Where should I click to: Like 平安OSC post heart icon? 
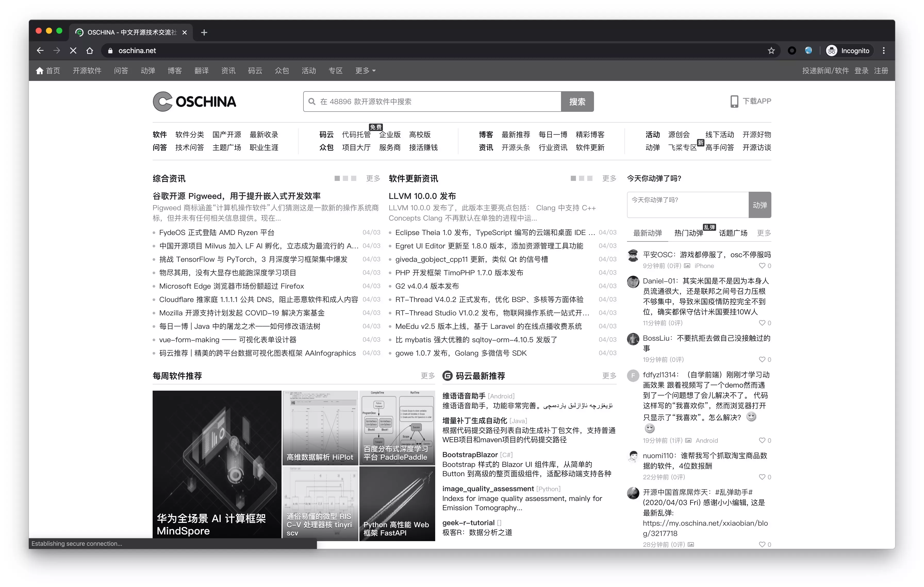pyautogui.click(x=762, y=266)
